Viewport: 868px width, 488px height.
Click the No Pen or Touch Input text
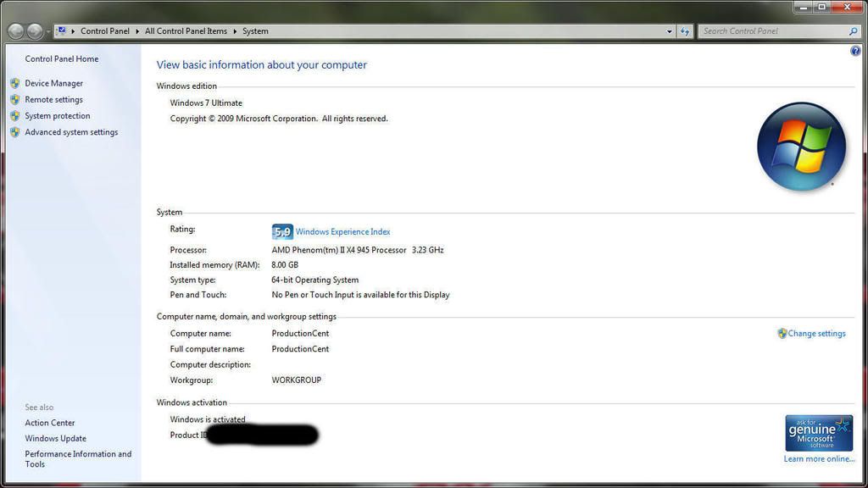pyautogui.click(x=360, y=295)
